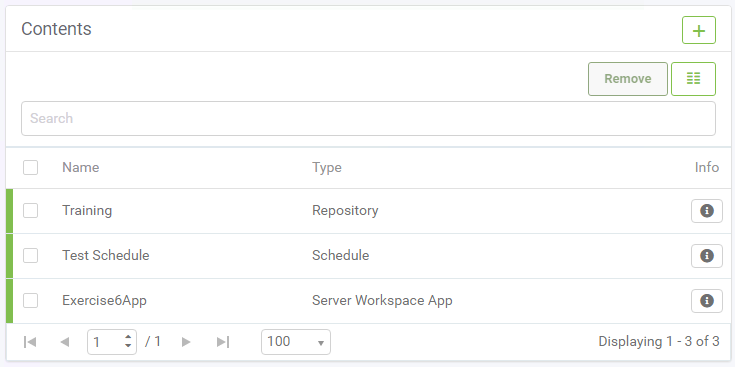
Task: Click the Remove button
Action: [x=628, y=79]
